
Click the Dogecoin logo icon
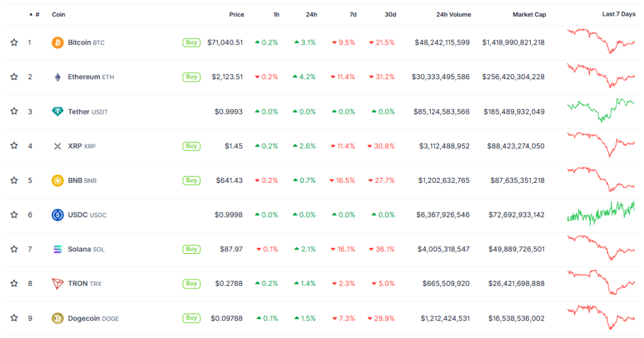(x=57, y=319)
